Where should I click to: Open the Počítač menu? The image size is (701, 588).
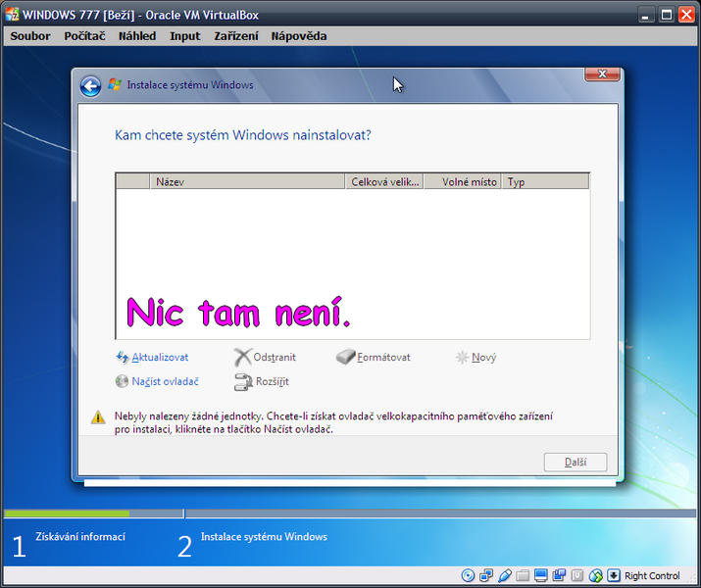tap(84, 36)
